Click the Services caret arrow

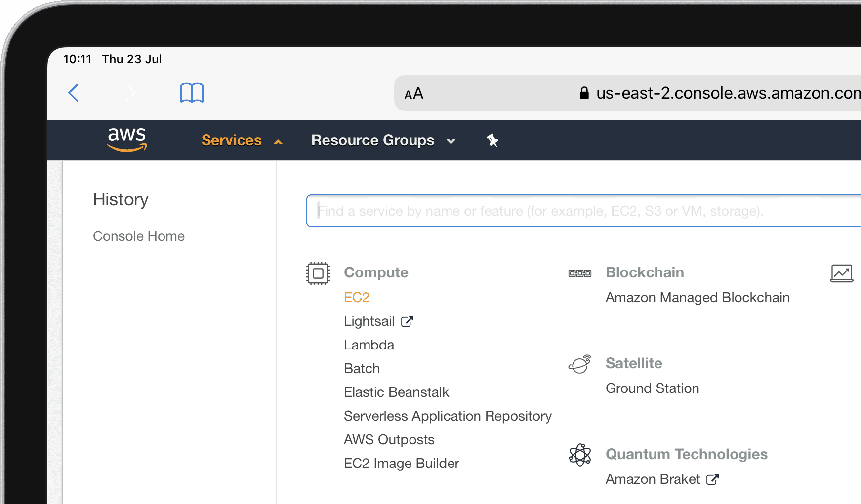click(278, 142)
